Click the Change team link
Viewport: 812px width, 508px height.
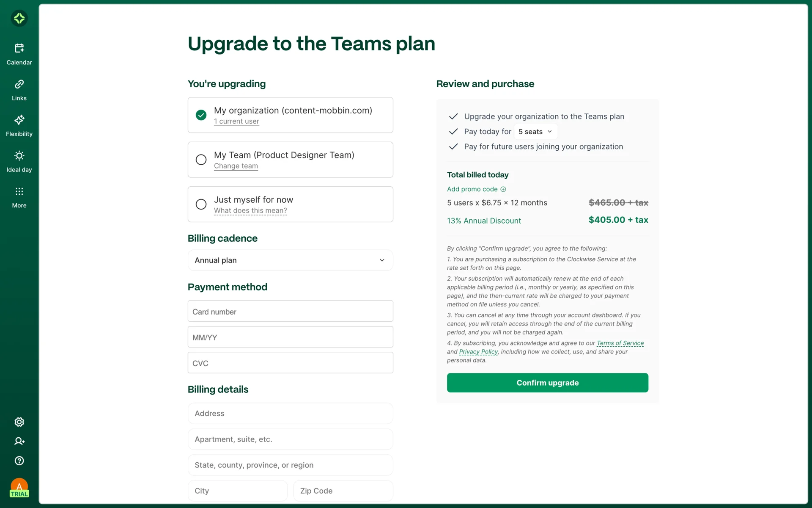pos(236,166)
